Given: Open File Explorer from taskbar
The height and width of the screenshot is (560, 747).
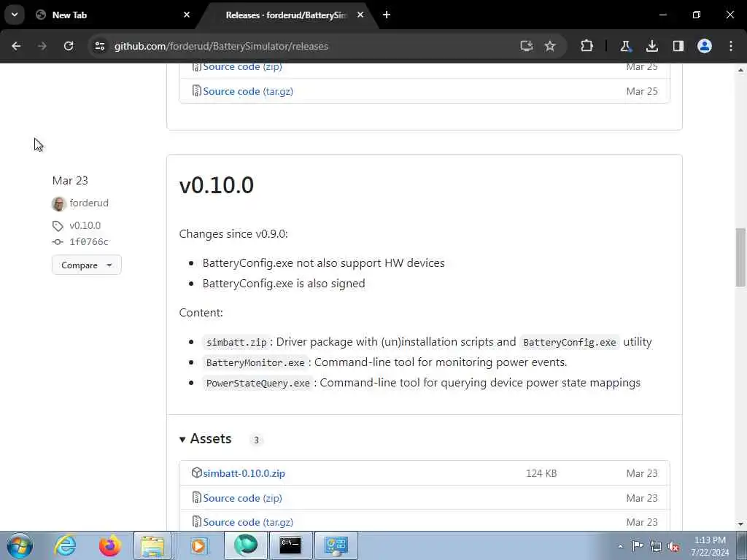Looking at the screenshot, I should pyautogui.click(x=152, y=545).
